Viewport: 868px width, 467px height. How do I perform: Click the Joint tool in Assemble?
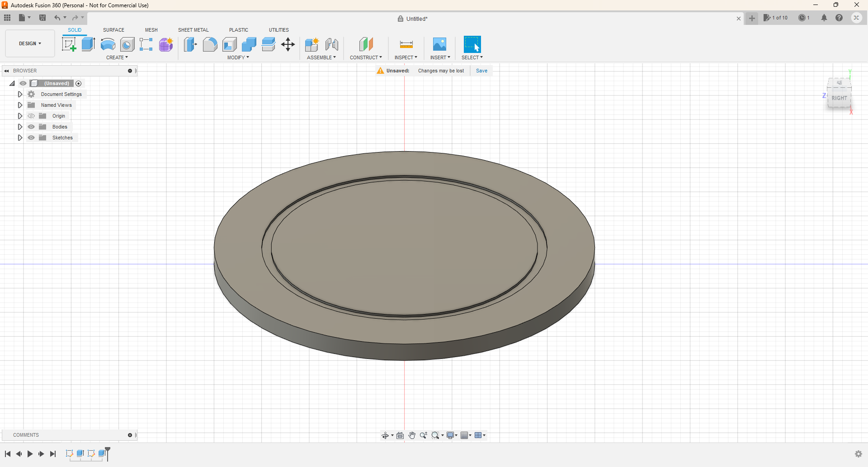pos(332,44)
